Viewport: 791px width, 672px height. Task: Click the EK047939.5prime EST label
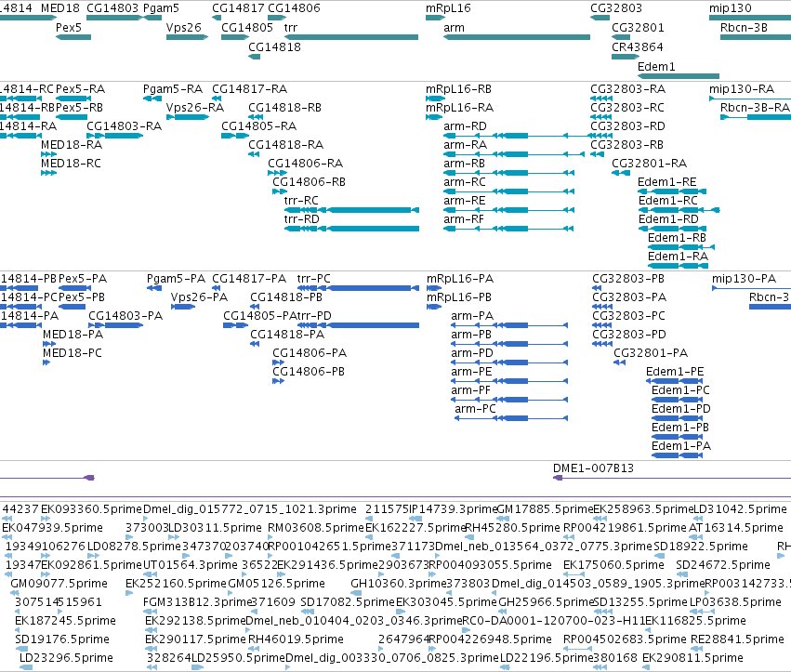(52, 528)
